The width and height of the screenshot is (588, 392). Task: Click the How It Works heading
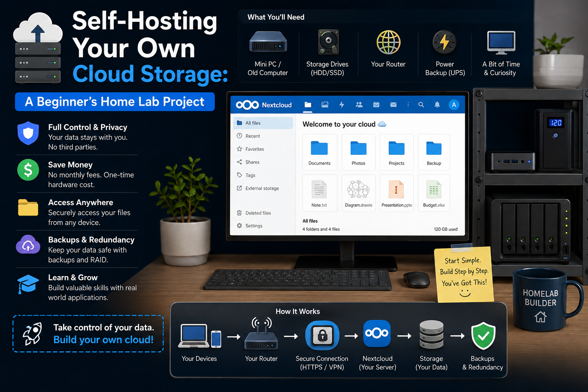(298, 311)
